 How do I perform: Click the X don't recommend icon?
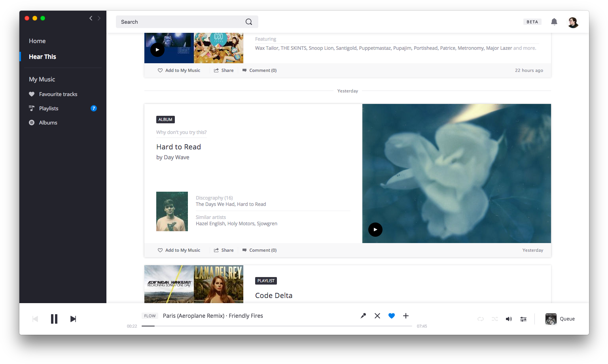(x=377, y=316)
